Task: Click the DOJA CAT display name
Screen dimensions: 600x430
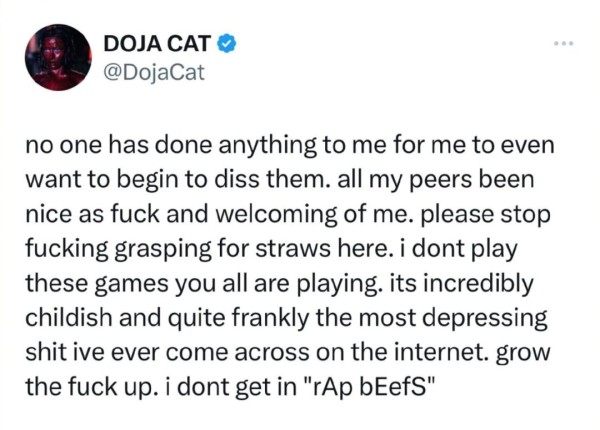Action: tap(157, 43)
